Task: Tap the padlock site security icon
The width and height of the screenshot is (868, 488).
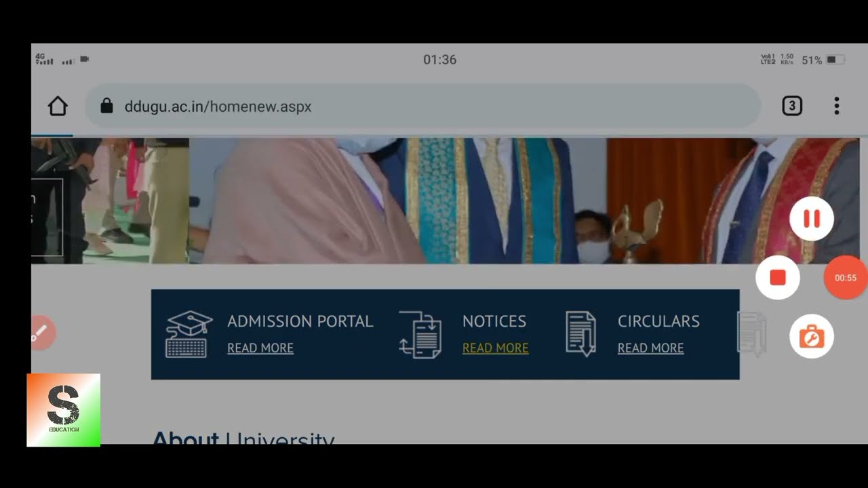Action: [x=106, y=106]
